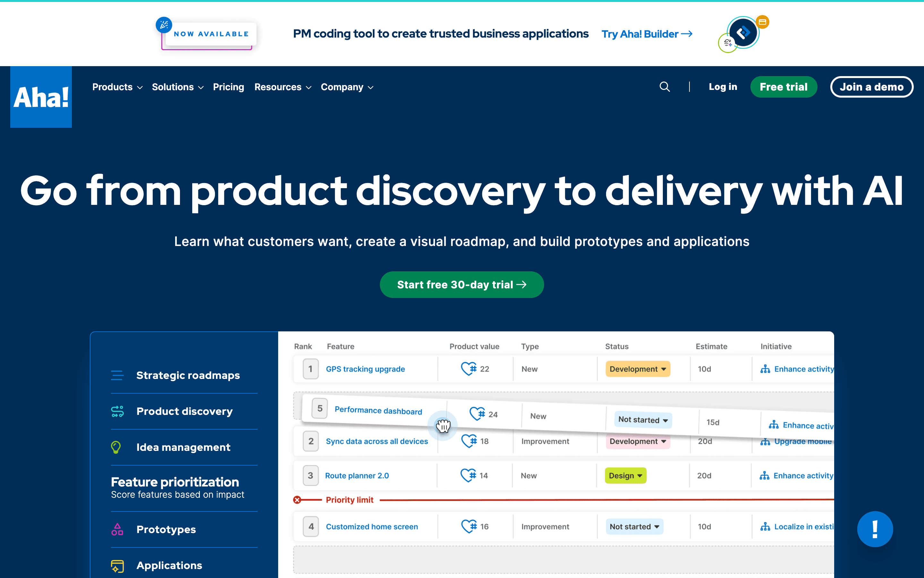924x578 pixels.
Task: Click the Idea management lightbulb icon
Action: point(116,447)
